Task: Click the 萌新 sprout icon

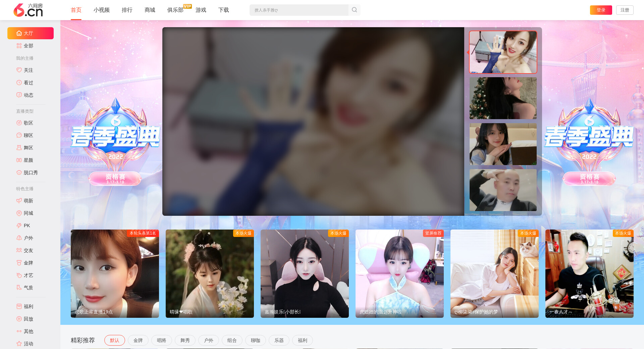Action: (19, 201)
